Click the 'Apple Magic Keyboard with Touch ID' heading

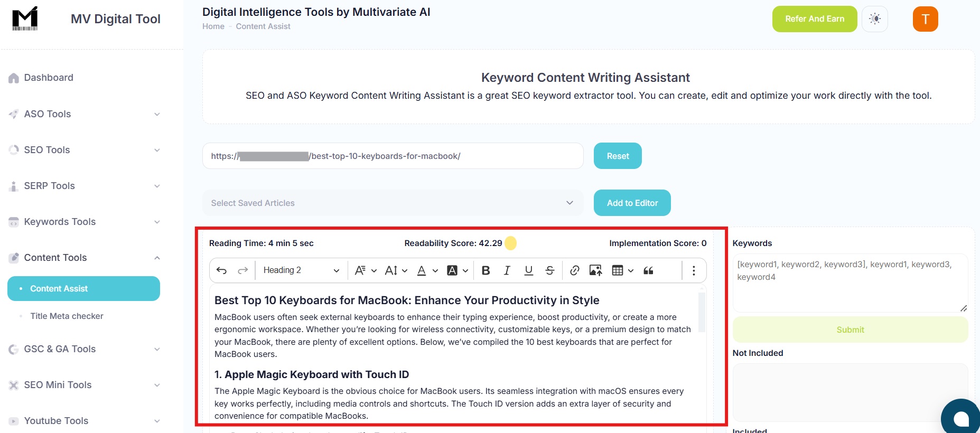point(312,374)
